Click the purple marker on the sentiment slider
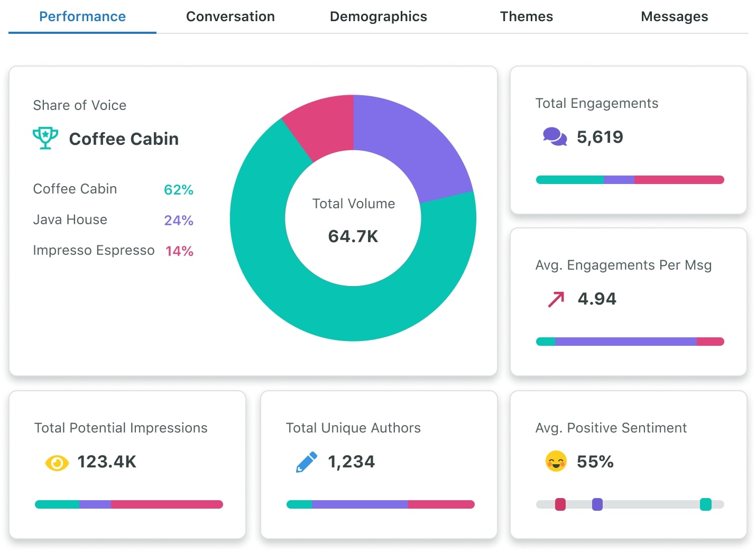Viewport: 756px width, 552px height. [x=597, y=504]
